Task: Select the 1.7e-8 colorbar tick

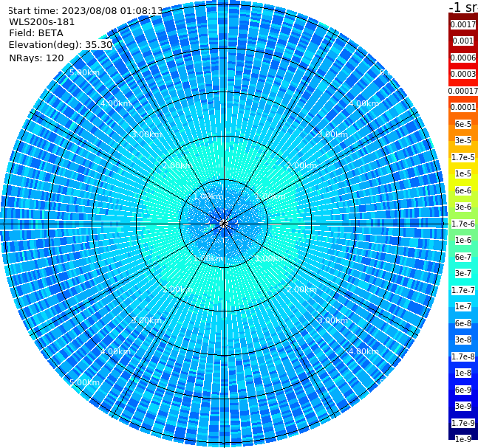Action: pyautogui.click(x=463, y=356)
